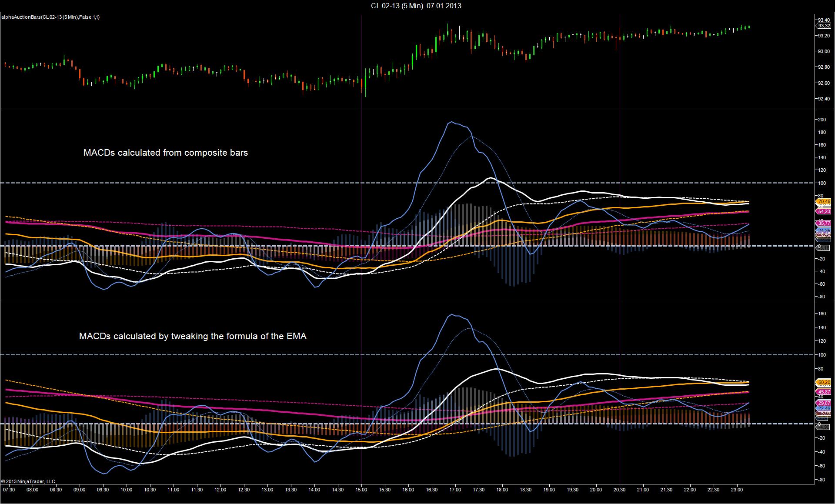Click the 93,32 current price marker
The image size is (835, 504).
824,26
